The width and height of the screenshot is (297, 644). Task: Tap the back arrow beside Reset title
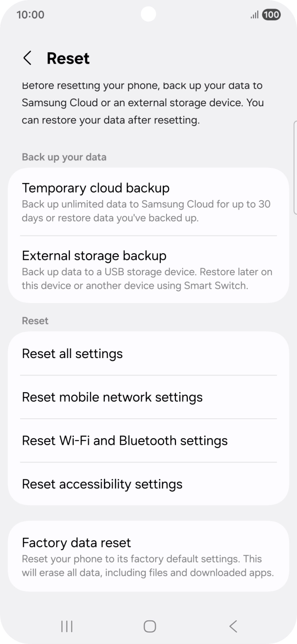[x=27, y=58]
